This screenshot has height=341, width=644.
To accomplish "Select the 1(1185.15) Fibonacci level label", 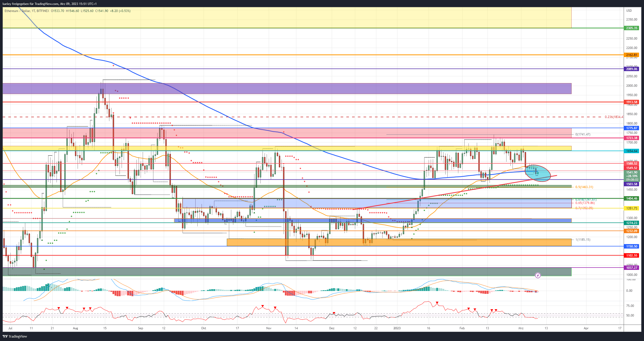I will [x=583, y=240].
